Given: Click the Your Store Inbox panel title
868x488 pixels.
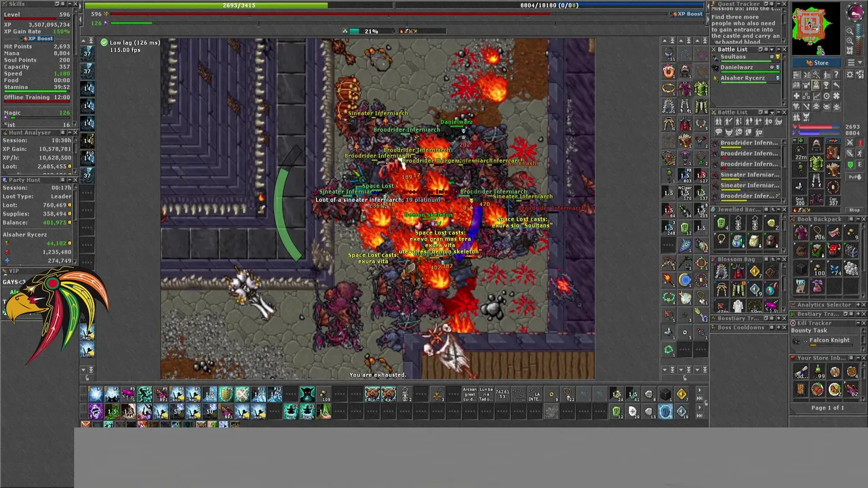Looking at the screenshot, I should 821,358.
